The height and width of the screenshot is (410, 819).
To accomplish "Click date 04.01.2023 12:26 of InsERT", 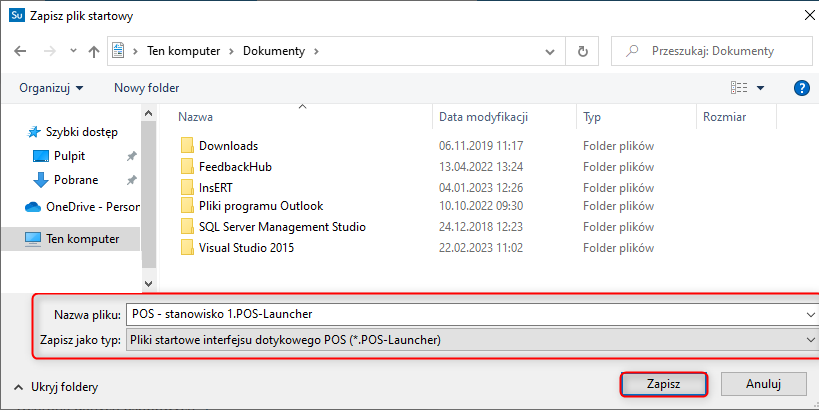I will point(481,188).
